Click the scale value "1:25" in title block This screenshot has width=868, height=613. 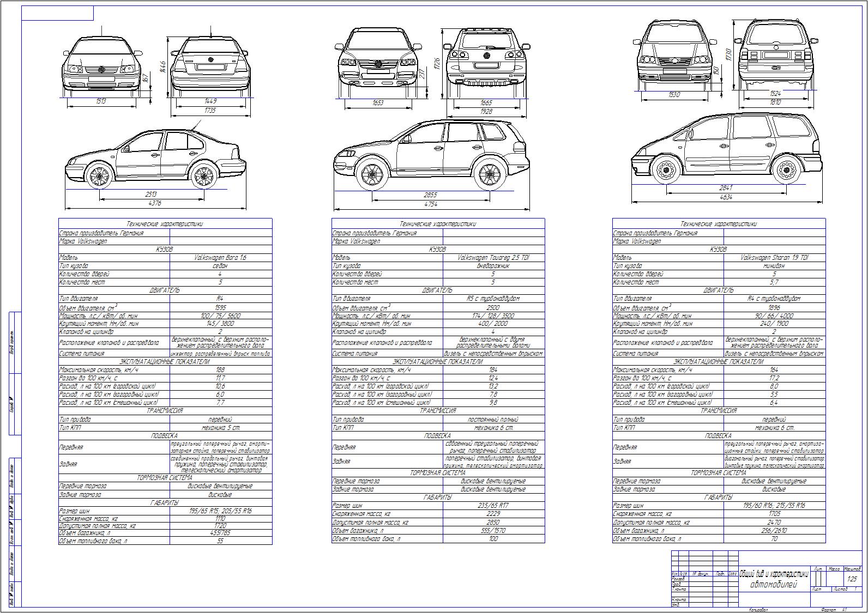(x=852, y=579)
